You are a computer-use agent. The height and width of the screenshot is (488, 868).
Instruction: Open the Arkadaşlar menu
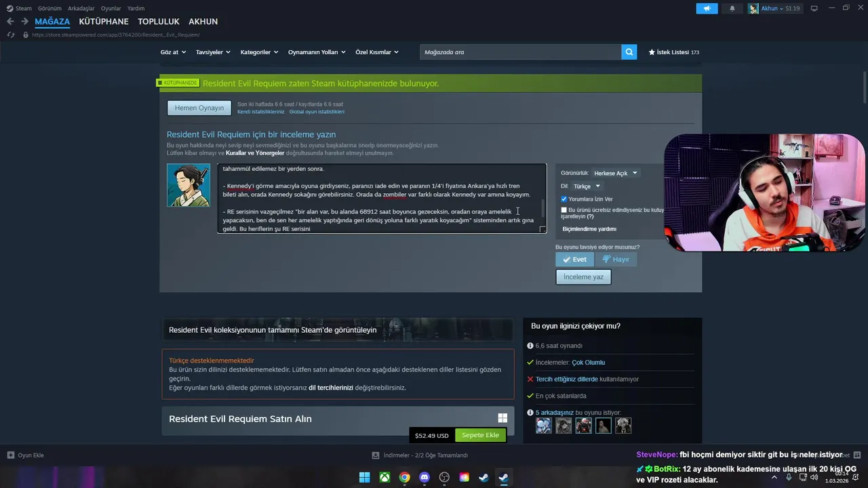(81, 8)
